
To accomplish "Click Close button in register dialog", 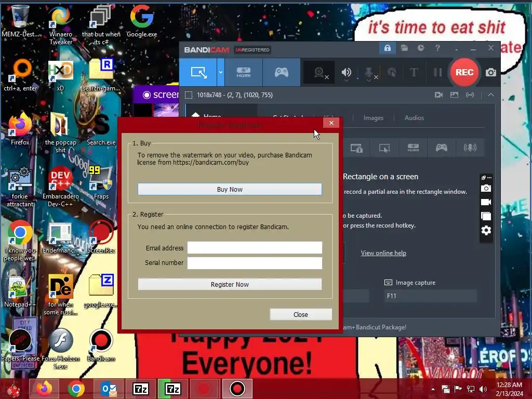I will 301,314.
